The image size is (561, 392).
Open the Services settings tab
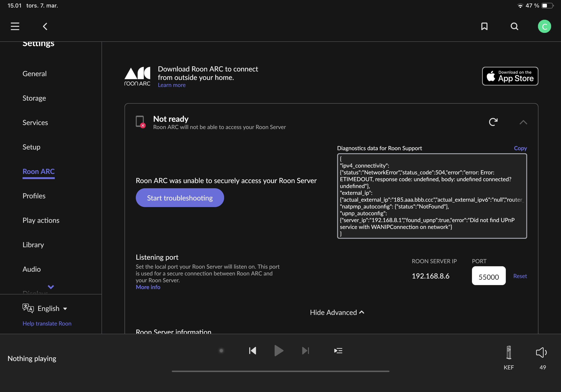pyautogui.click(x=35, y=122)
